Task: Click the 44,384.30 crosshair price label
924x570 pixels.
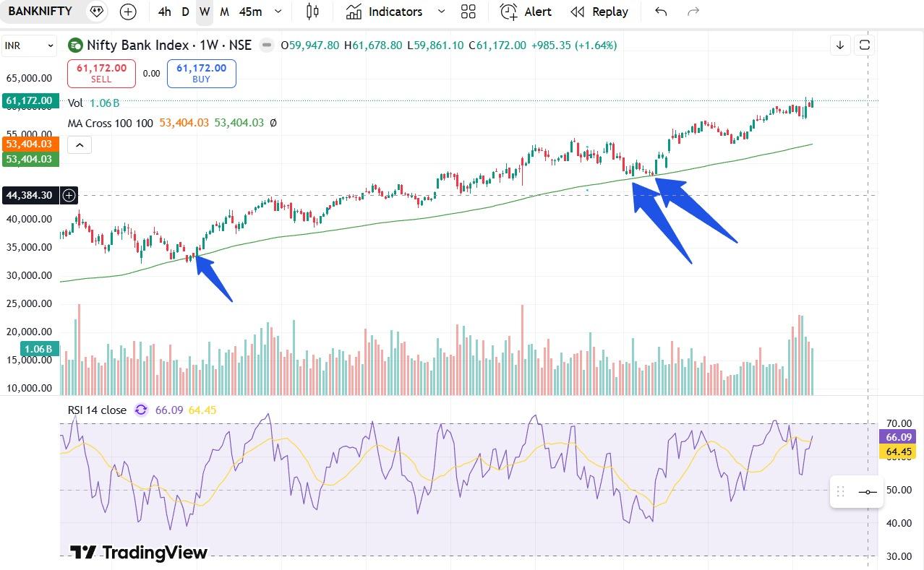Action: 30,195
